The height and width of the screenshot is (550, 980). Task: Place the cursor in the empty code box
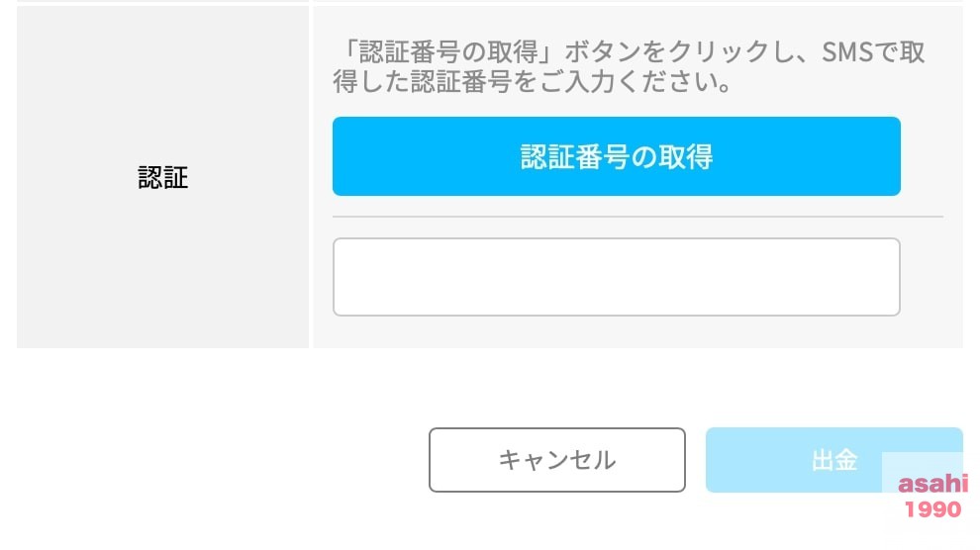(617, 277)
